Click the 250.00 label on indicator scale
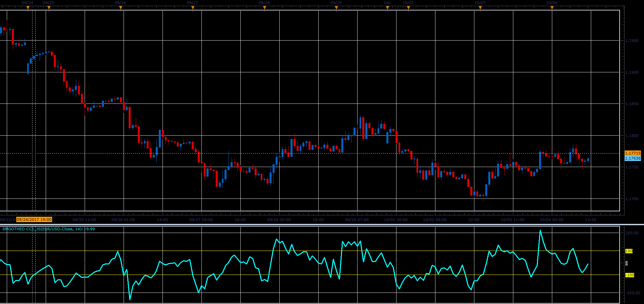 coord(632,233)
